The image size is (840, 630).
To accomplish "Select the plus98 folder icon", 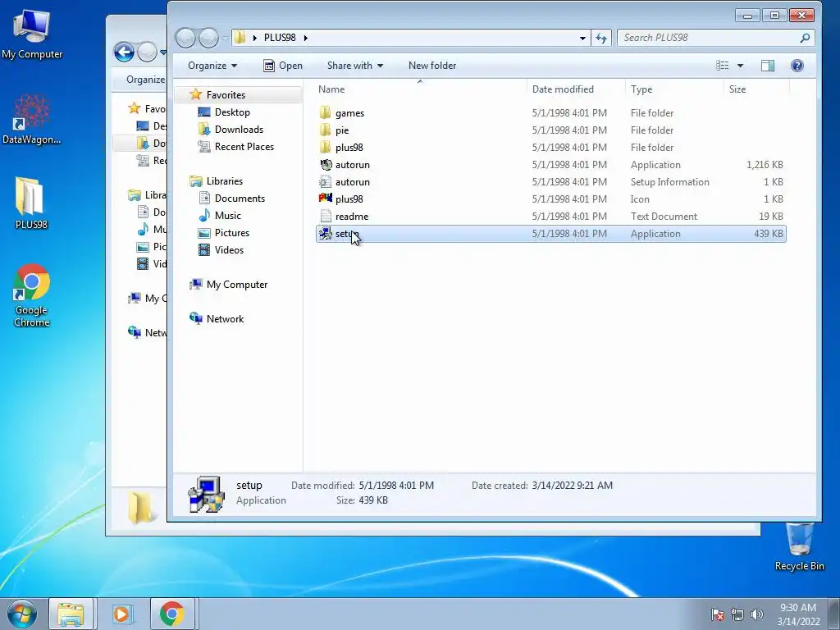I will tap(325, 148).
